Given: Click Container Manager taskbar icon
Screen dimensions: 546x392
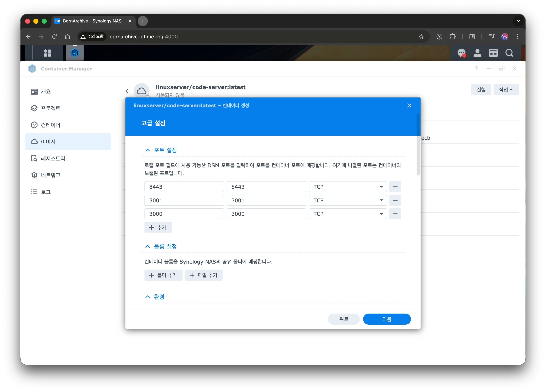Looking at the screenshot, I should point(75,53).
